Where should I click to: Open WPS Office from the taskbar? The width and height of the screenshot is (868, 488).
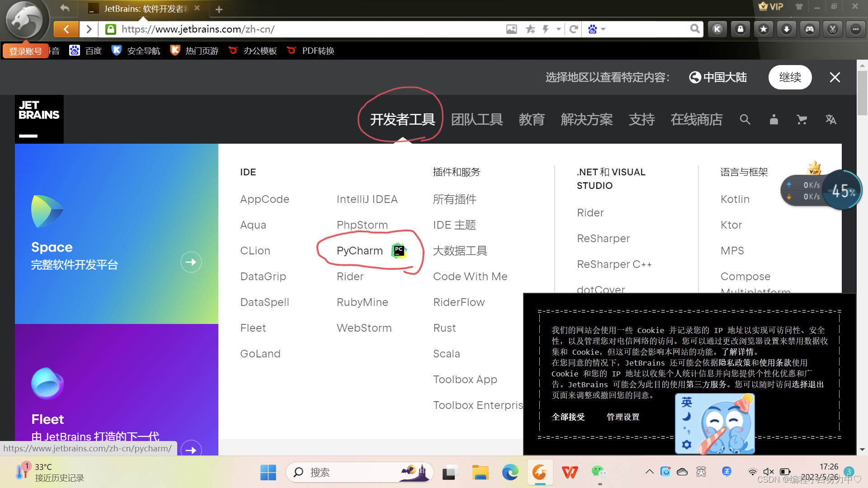[x=570, y=472]
